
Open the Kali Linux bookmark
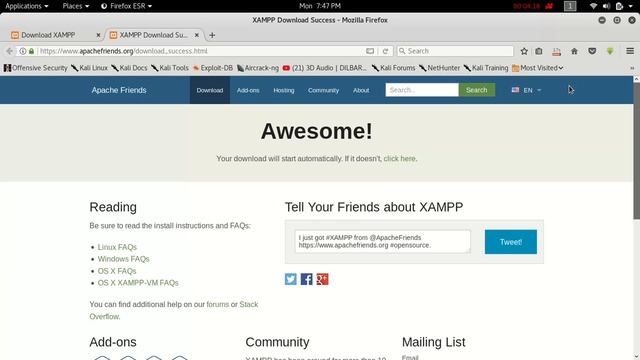tap(89, 68)
